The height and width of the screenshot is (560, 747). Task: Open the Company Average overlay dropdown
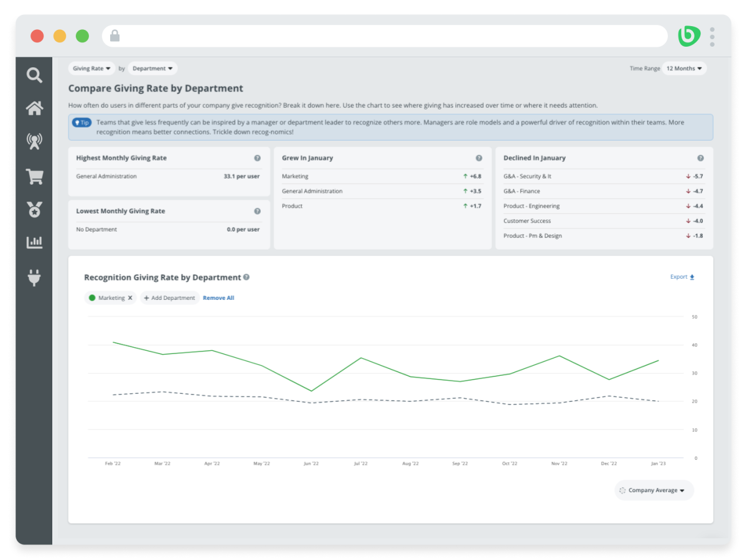[x=654, y=490]
